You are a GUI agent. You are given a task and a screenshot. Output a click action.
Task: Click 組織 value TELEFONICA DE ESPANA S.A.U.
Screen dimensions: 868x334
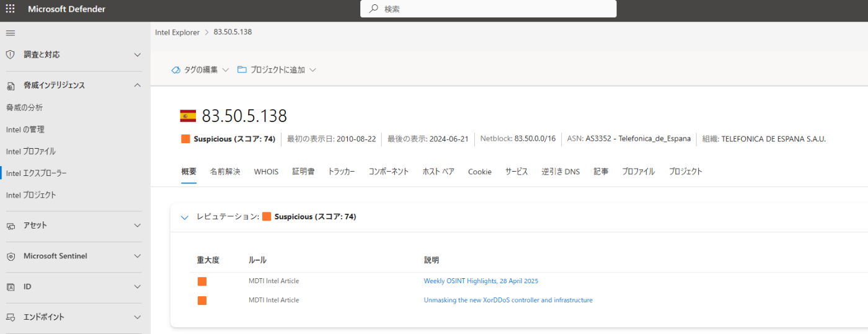(x=774, y=139)
